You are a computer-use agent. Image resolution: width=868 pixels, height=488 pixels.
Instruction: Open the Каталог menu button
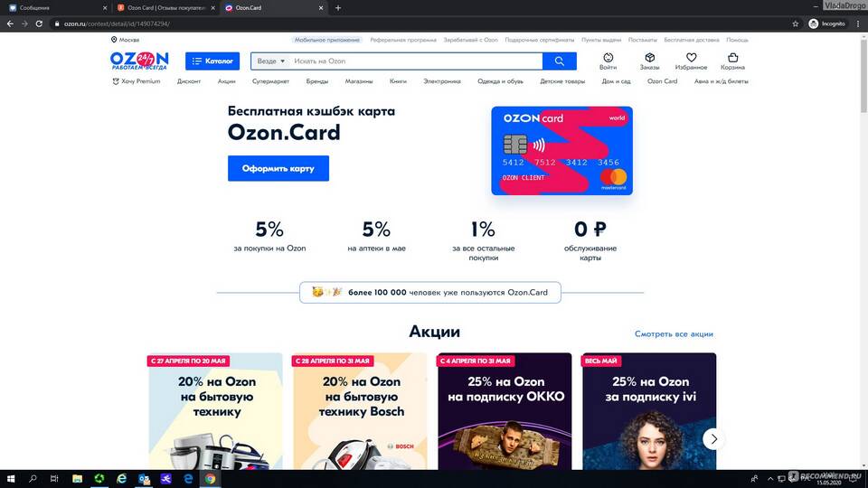tap(212, 61)
